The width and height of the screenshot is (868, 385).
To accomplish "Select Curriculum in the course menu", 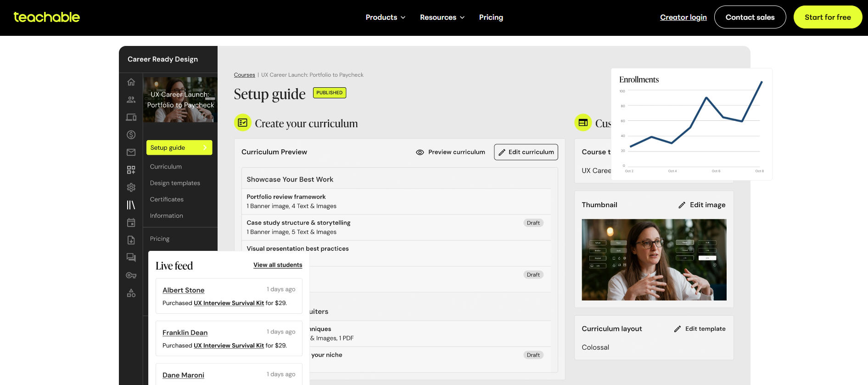I will (166, 167).
